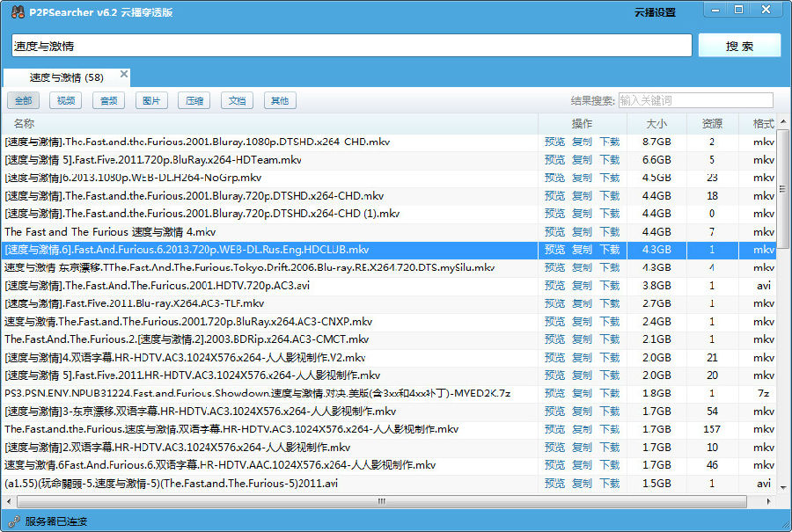Filter results by 压缩 compressed files
This screenshot has width=792, height=532.
tap(194, 100)
